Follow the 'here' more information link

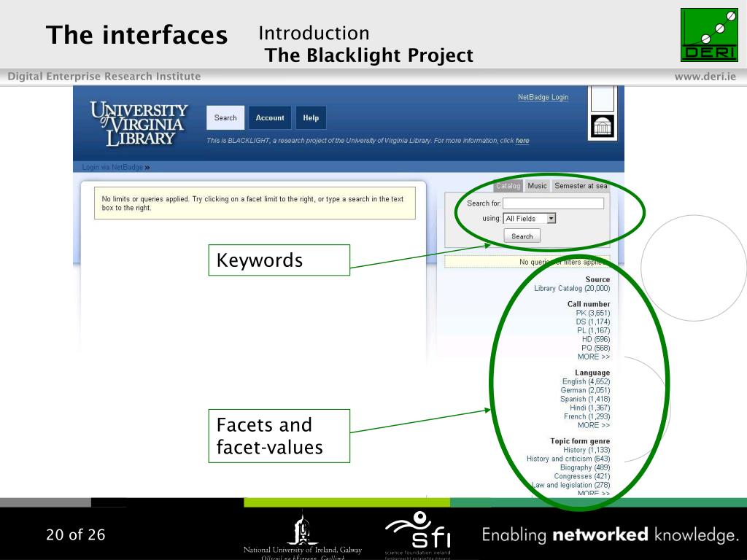point(522,141)
